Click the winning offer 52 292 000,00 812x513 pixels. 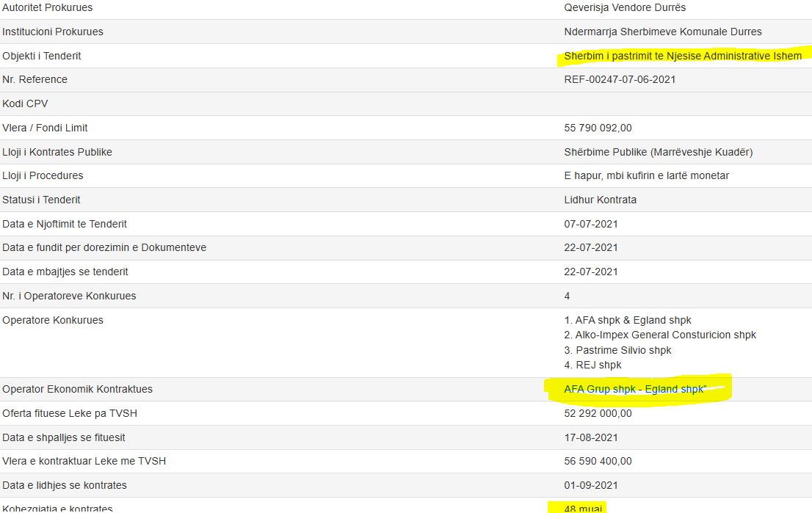click(598, 413)
